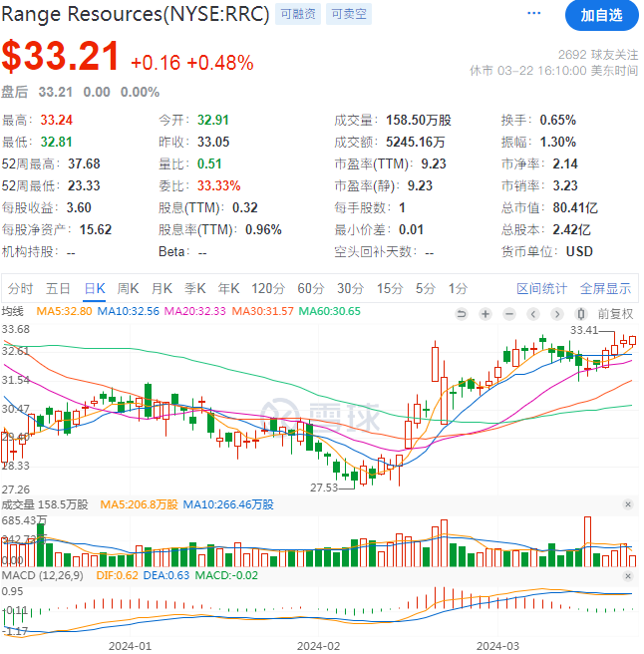Click the $33.21 current price
The image size is (644, 654).
pyautogui.click(x=61, y=56)
